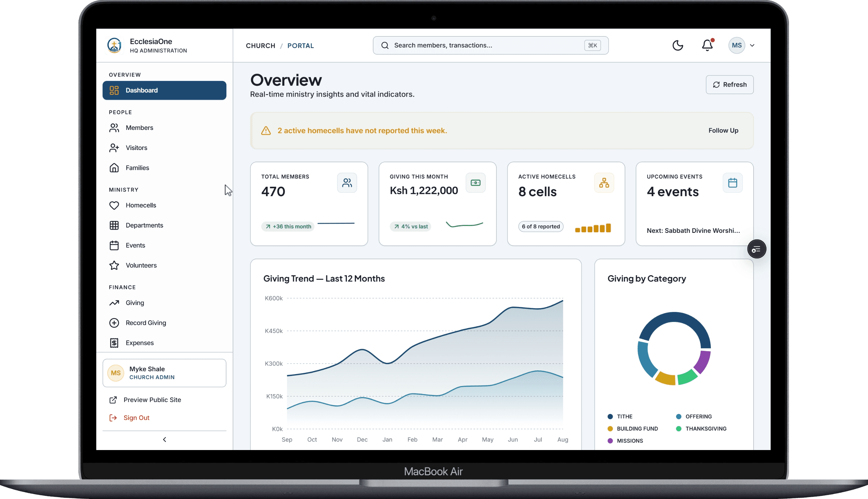The image size is (868, 499).
Task: Click the '4% vs last' badge
Action: tap(410, 227)
